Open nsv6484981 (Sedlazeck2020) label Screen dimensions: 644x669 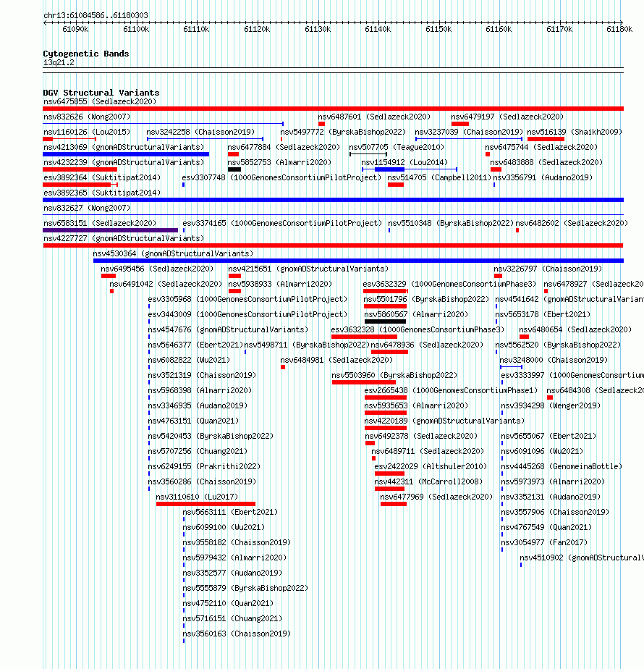336,361
